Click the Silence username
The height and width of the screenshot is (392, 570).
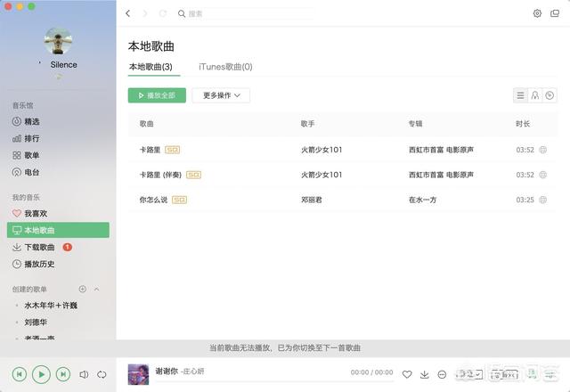pos(63,65)
